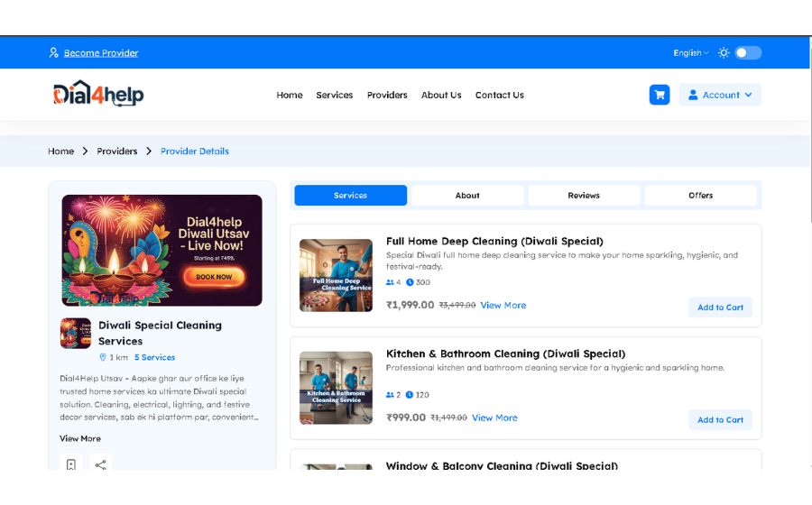Click the Diwali Utsav banner image
This screenshot has width=812, height=505.
point(161,251)
